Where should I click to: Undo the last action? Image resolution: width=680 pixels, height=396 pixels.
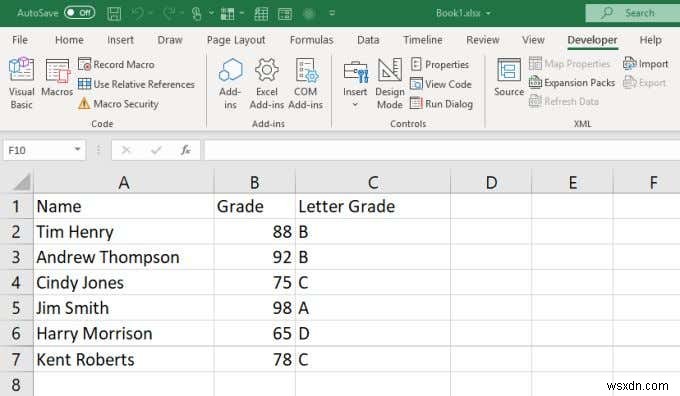(138, 13)
